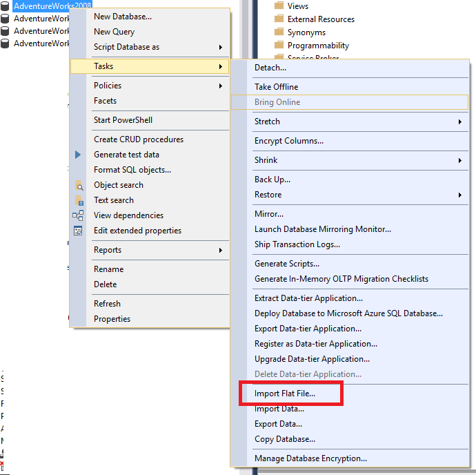This screenshot has height=475, width=476.
Task: Click the External Resources folder icon
Action: 279,19
